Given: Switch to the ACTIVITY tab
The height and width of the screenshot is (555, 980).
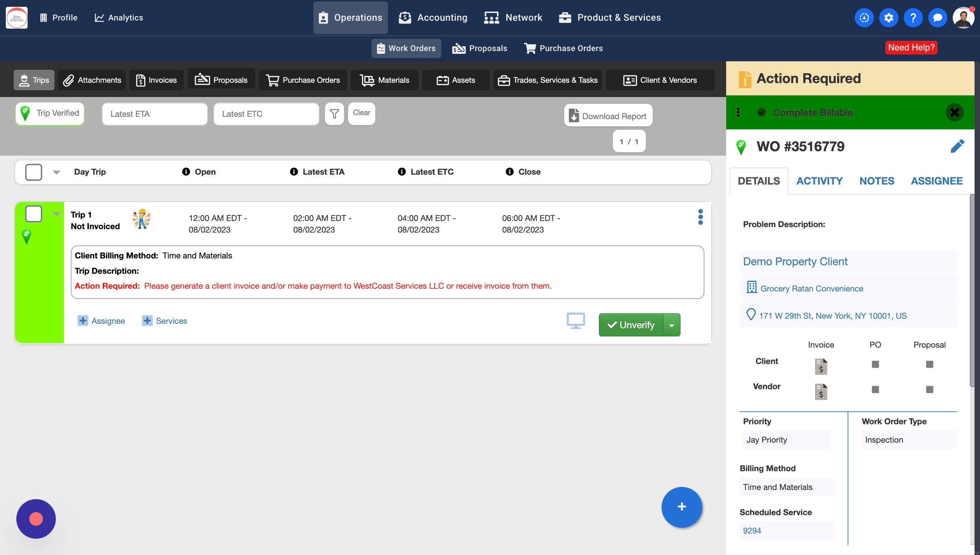Looking at the screenshot, I should [x=819, y=181].
